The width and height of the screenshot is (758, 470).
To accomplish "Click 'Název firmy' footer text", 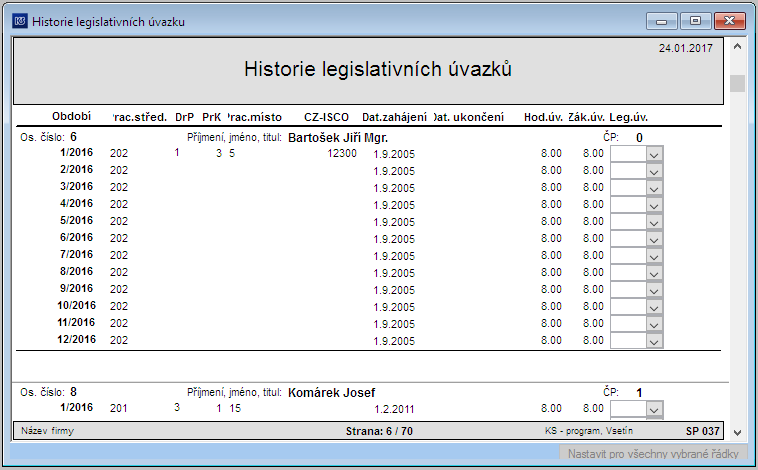I will [x=47, y=431].
